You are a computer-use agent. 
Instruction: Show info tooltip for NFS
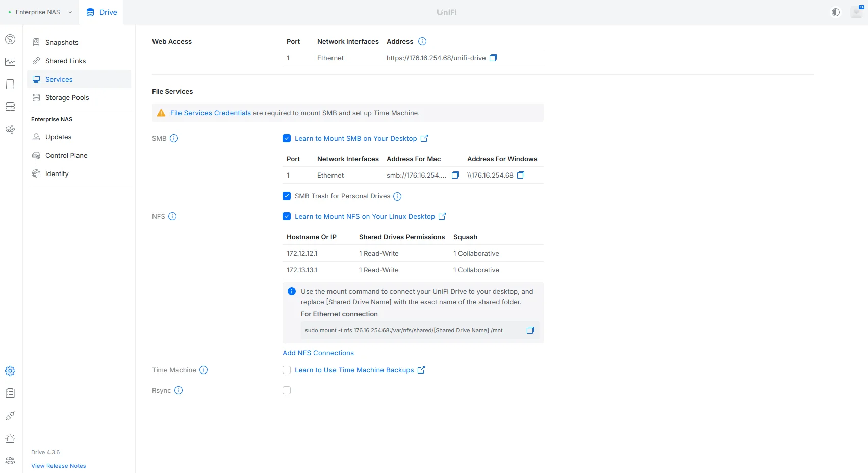click(172, 216)
